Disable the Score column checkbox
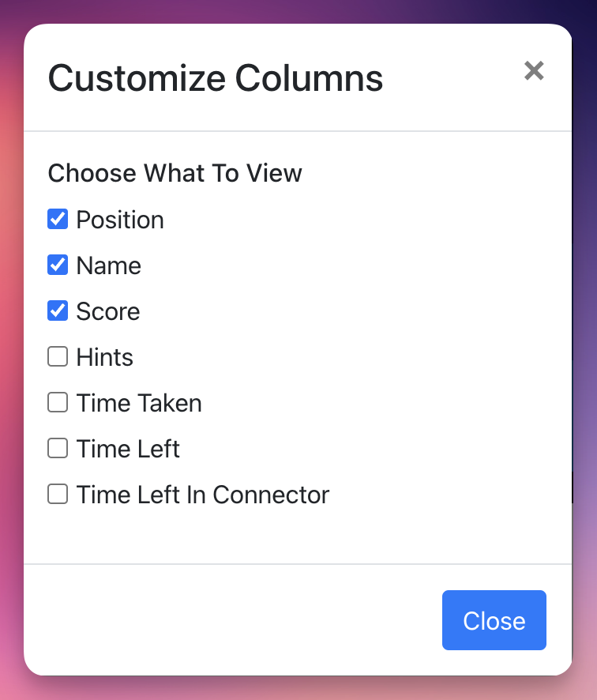The height and width of the screenshot is (700, 597). (58, 310)
